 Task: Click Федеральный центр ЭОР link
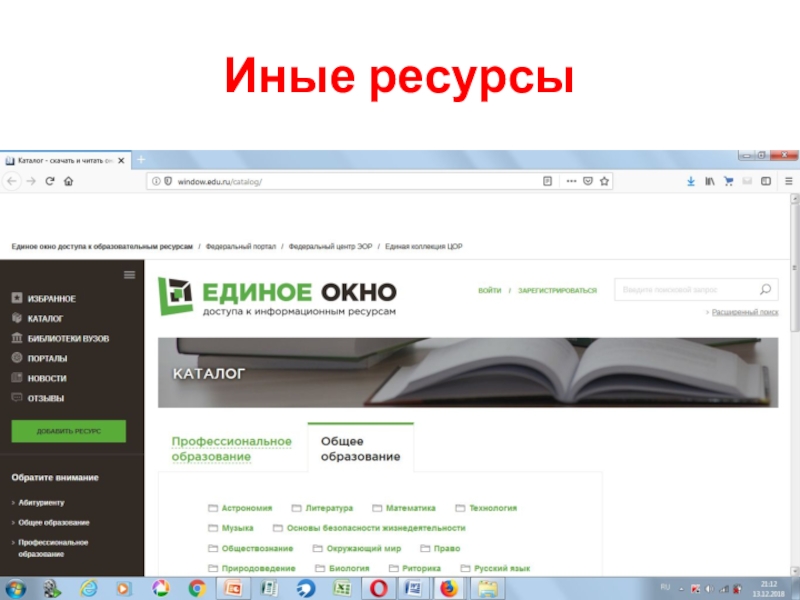click(331, 246)
